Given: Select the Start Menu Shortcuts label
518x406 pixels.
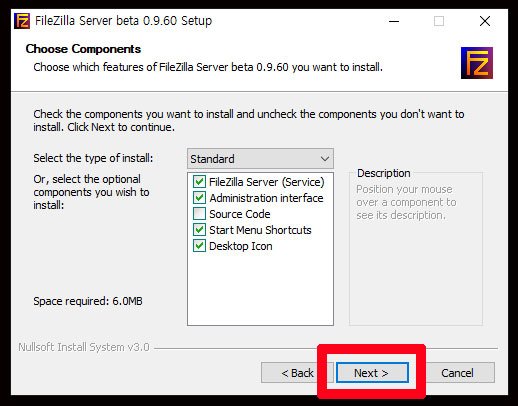Looking at the screenshot, I should tap(260, 230).
